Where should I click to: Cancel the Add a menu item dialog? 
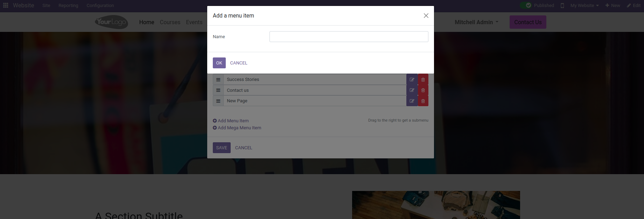tap(239, 63)
